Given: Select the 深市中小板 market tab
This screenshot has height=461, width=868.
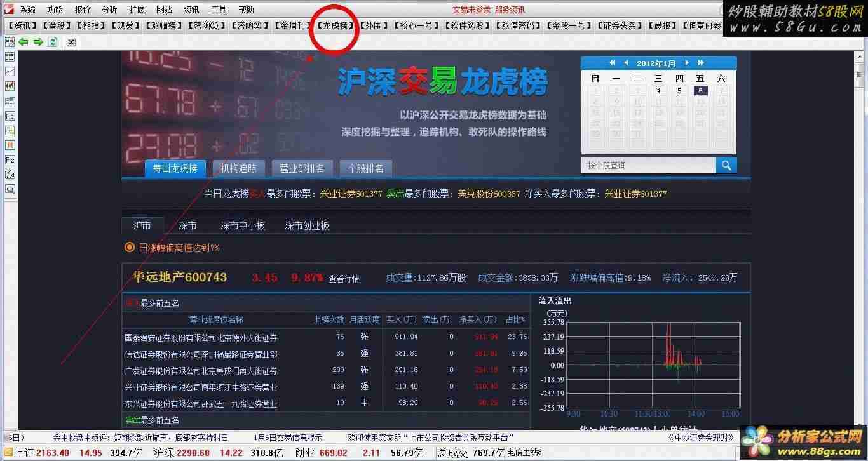Looking at the screenshot, I should (243, 225).
